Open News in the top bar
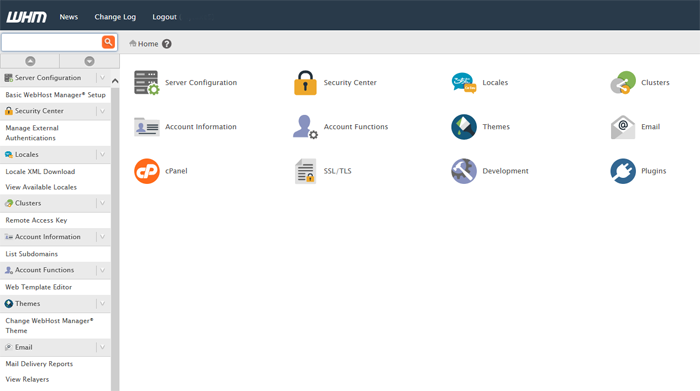The height and width of the screenshot is (391, 700). click(x=69, y=17)
